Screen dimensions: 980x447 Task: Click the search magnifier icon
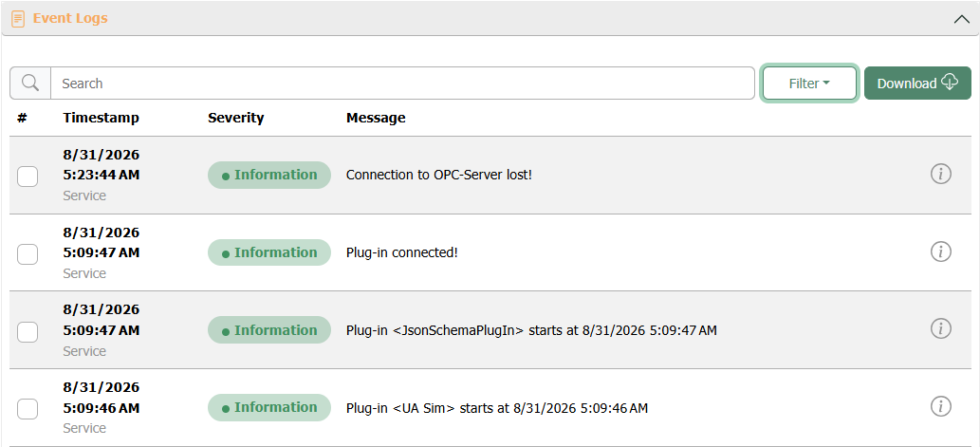(30, 84)
